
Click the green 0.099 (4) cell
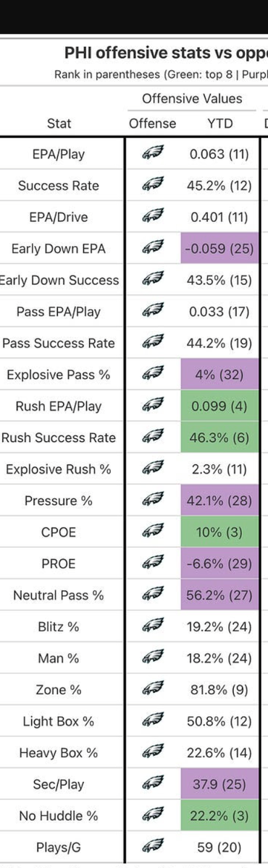pos(220,406)
